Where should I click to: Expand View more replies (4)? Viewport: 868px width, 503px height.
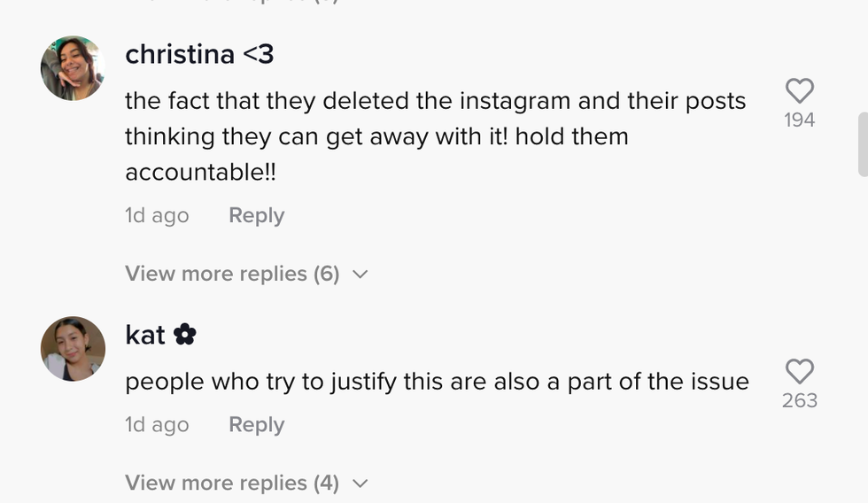232,483
